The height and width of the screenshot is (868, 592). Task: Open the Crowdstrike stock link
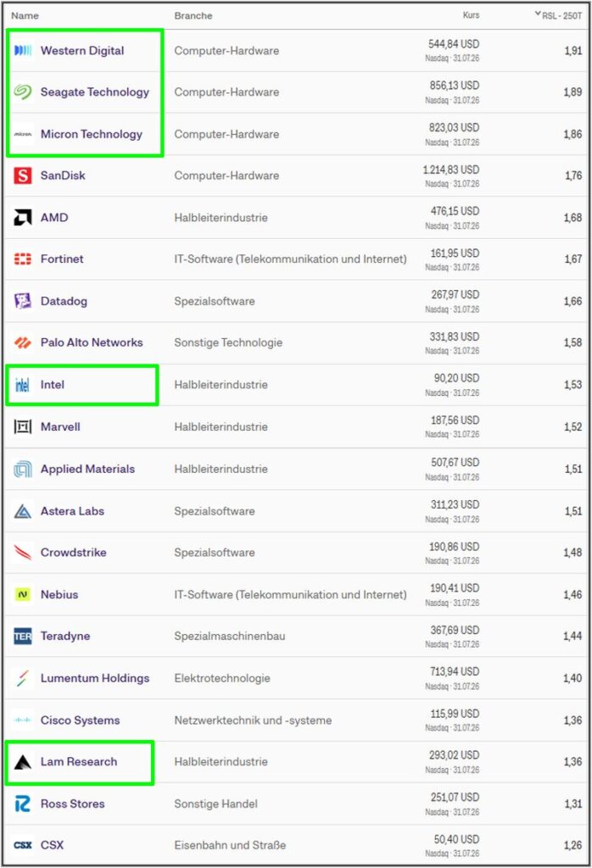[x=73, y=553]
